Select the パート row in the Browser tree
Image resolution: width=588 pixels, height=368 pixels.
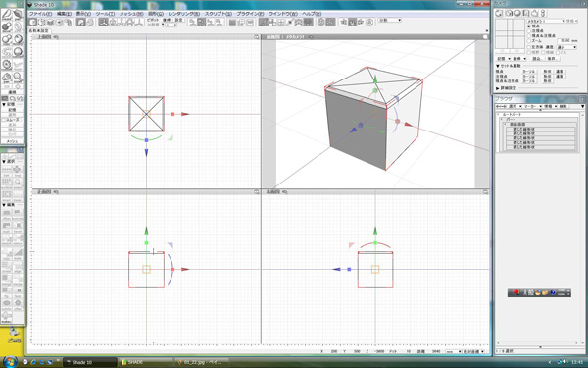[539, 119]
